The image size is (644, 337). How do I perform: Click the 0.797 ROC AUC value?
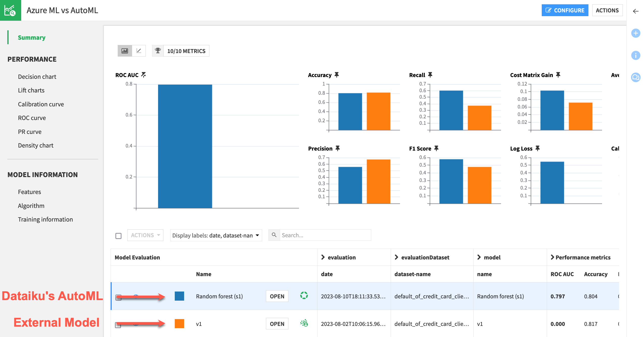coord(558,296)
